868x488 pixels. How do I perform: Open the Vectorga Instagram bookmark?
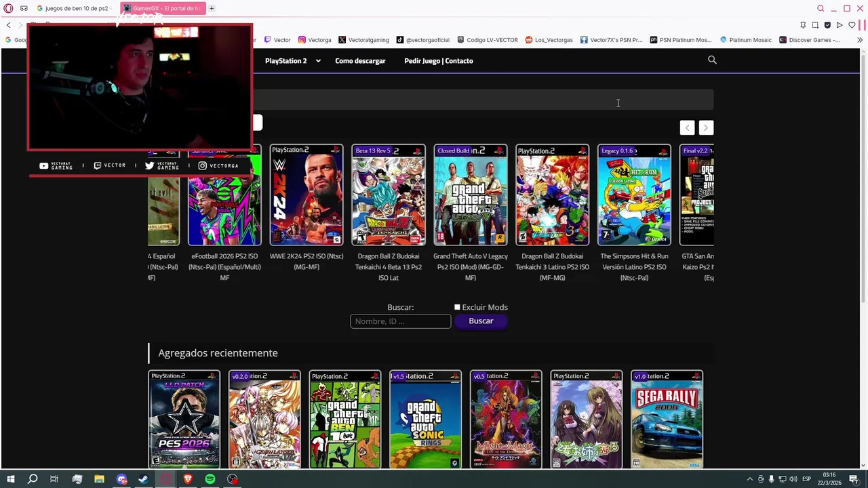coord(315,40)
